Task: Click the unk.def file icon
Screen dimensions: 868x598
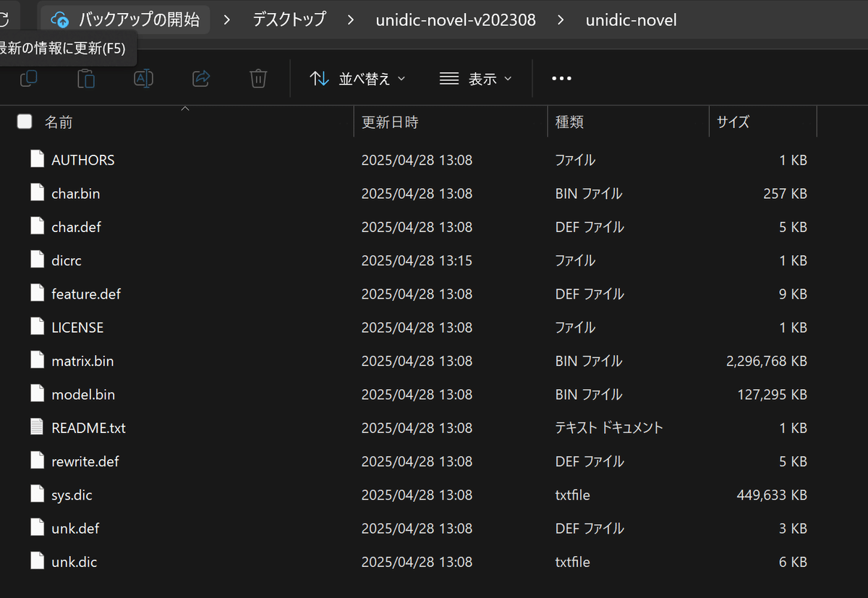Action: [37, 528]
